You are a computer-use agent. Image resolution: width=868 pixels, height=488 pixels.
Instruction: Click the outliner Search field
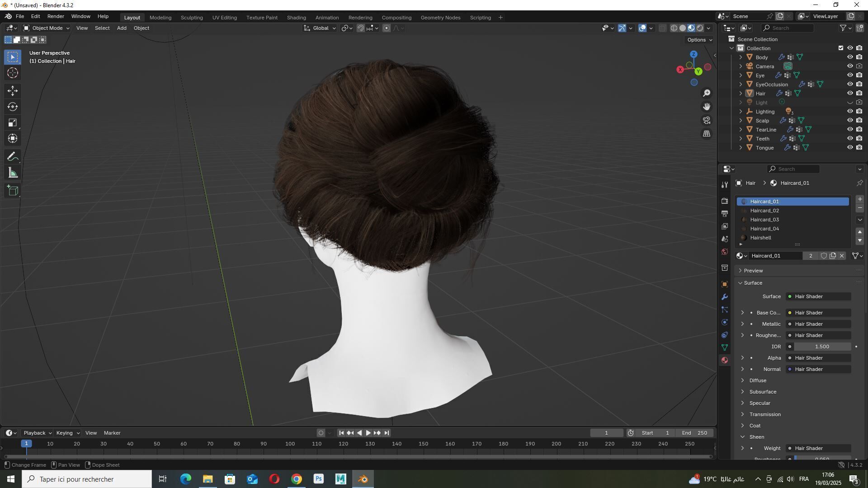click(787, 28)
